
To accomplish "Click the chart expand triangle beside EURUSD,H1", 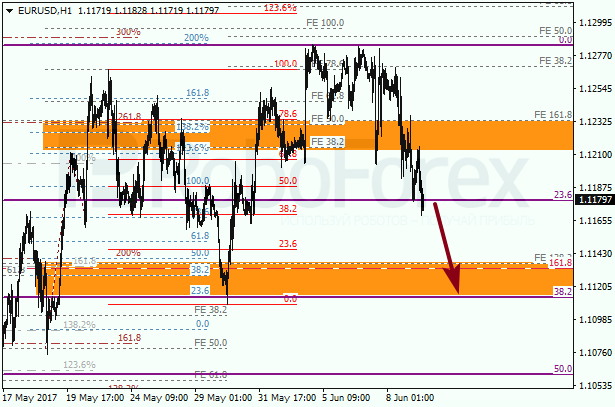I will point(6,9).
